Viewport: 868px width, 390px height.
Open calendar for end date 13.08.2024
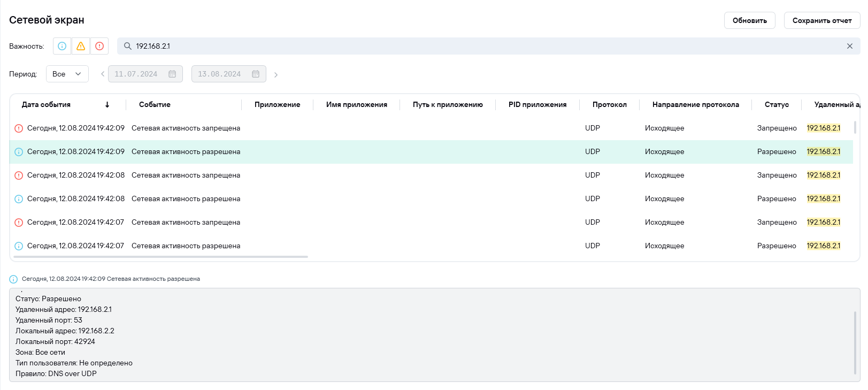pyautogui.click(x=256, y=74)
